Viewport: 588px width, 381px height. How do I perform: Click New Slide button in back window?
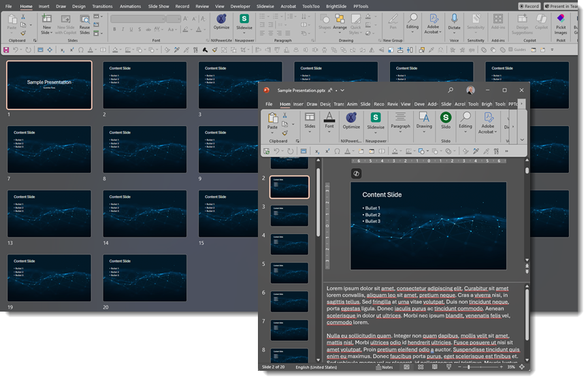tap(46, 24)
